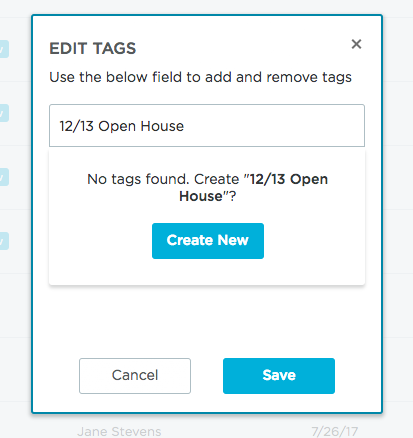Cancel editing tags

pos(135,376)
